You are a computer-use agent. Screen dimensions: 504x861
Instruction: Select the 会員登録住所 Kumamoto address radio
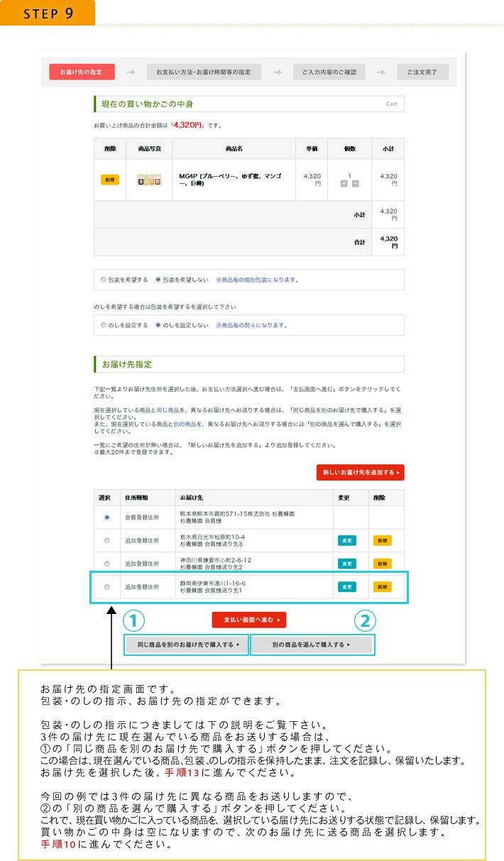107,517
